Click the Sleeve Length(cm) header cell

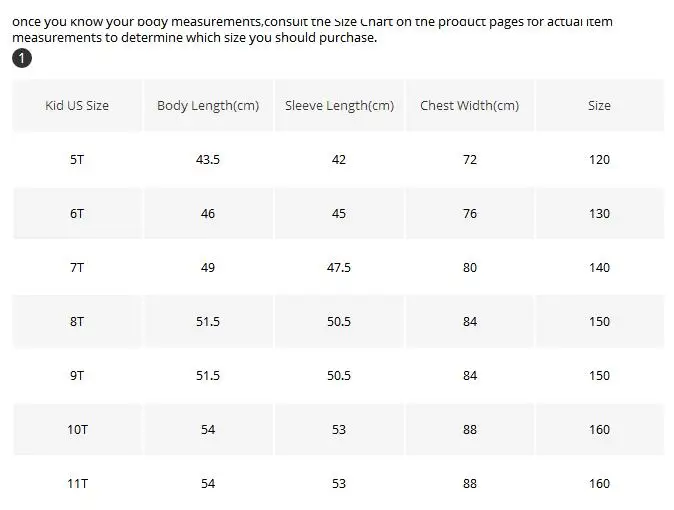(x=339, y=105)
